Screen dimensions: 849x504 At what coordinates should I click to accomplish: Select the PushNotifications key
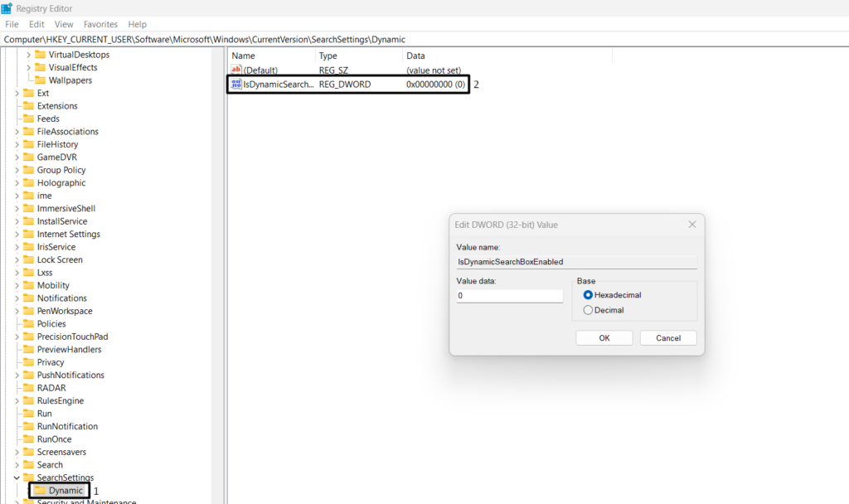pyautogui.click(x=70, y=376)
